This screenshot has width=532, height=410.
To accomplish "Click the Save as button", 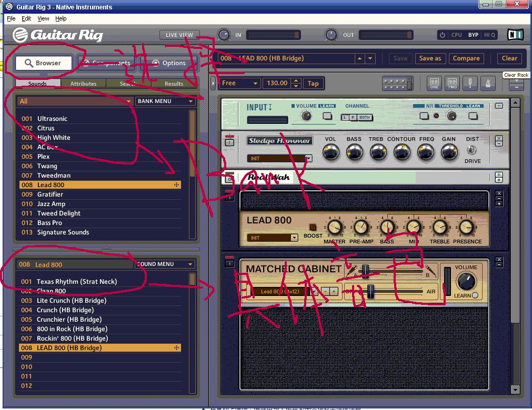I will [430, 58].
